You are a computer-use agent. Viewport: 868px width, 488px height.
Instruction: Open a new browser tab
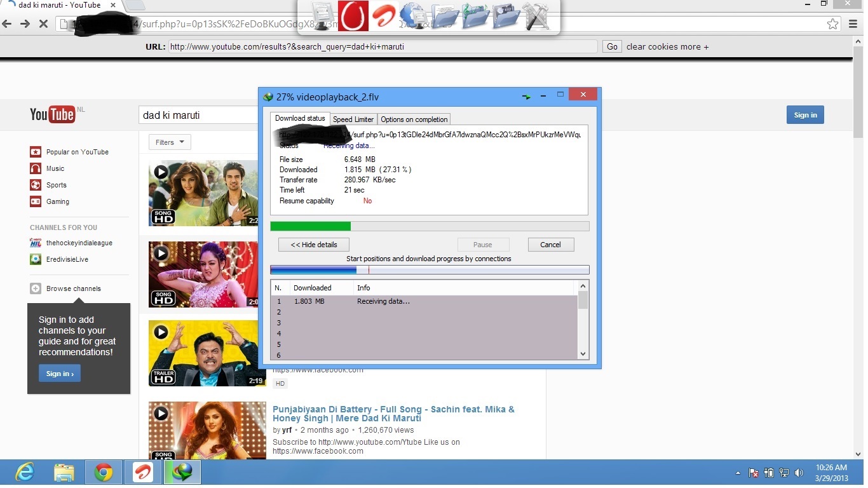click(x=134, y=6)
